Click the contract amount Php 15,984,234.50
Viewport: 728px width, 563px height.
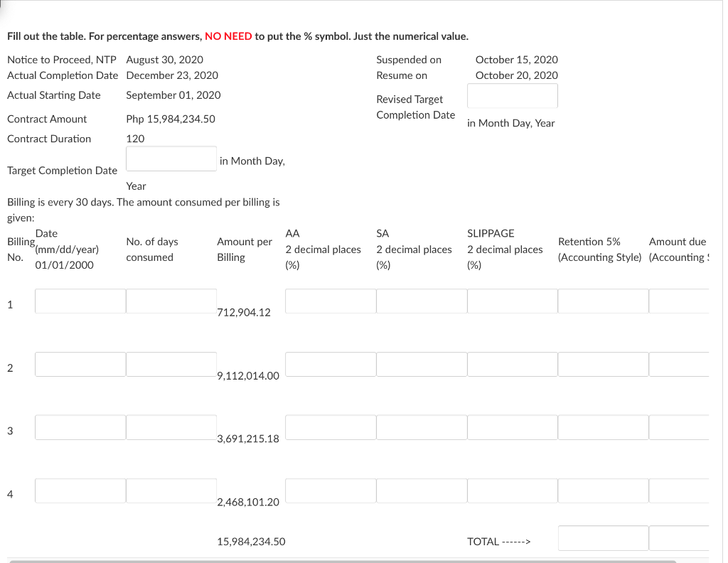click(x=171, y=119)
